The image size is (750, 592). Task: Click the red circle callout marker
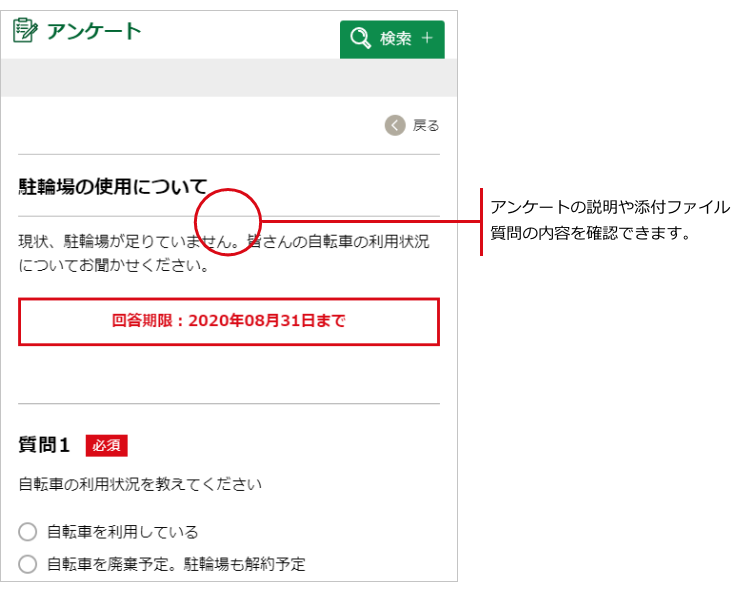point(227,220)
